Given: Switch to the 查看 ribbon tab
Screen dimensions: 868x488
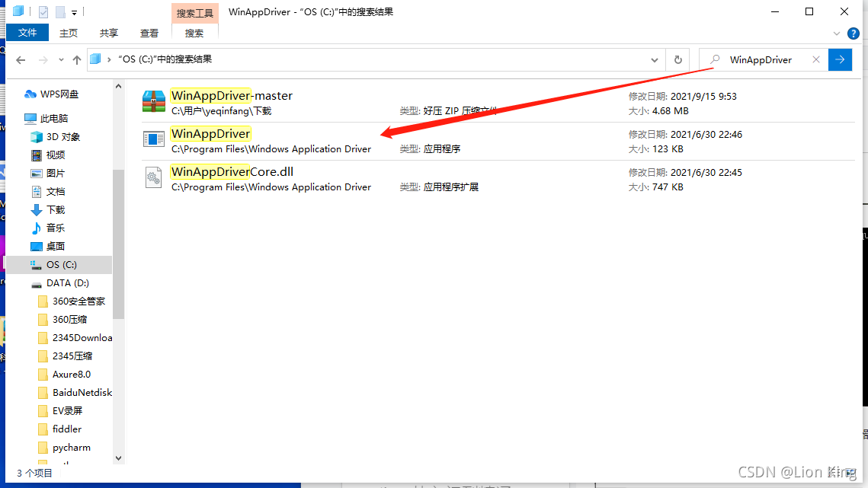Looking at the screenshot, I should click(149, 33).
